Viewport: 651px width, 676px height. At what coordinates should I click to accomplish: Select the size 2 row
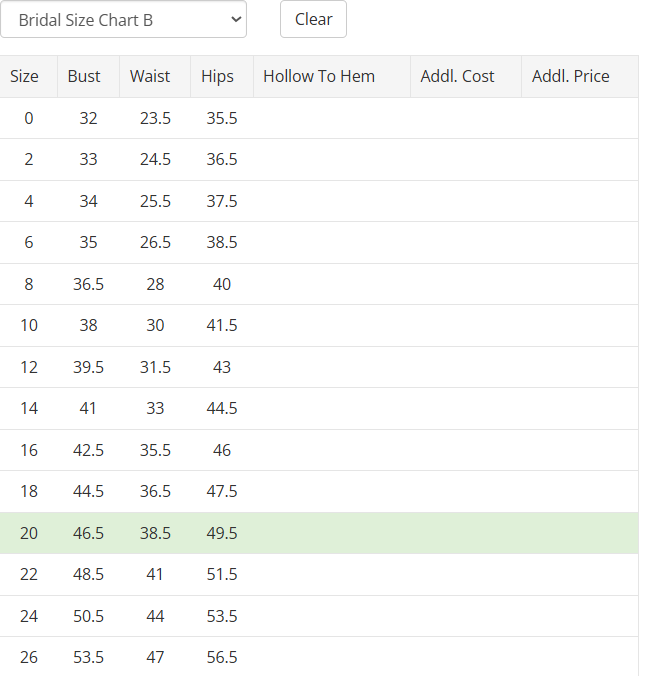point(319,160)
